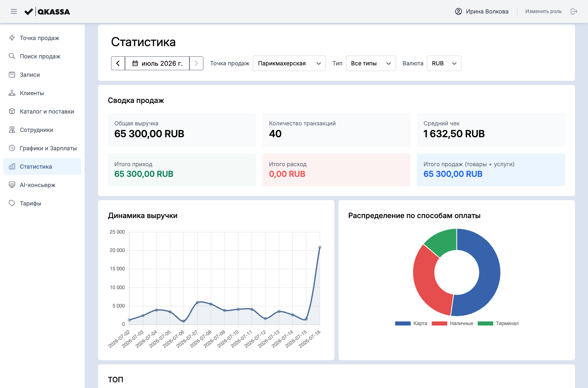This screenshot has height=388, width=588.
Task: Click the box icon for Каталог и поставки
Action: click(x=12, y=111)
